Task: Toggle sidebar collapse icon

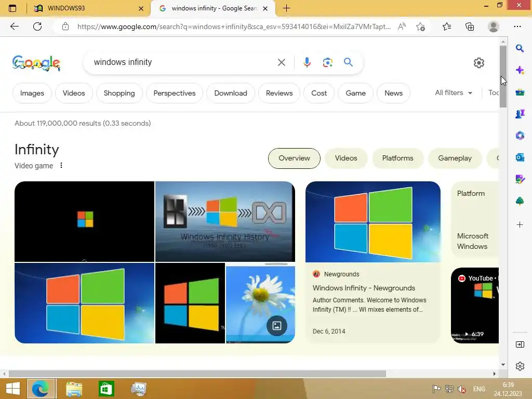Action: click(520, 345)
